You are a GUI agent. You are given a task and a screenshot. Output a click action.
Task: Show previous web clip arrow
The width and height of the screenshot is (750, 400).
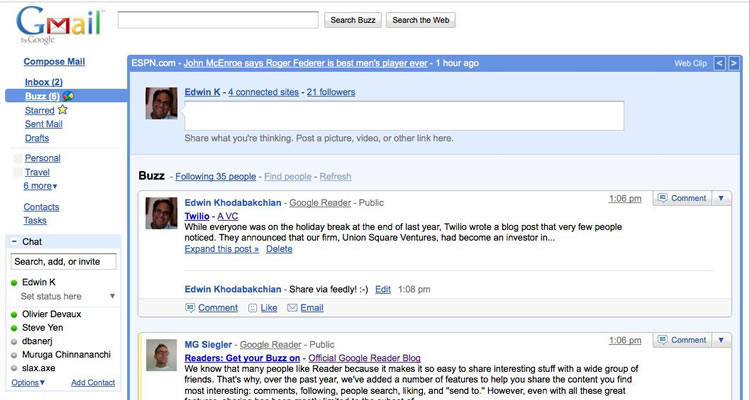click(719, 63)
